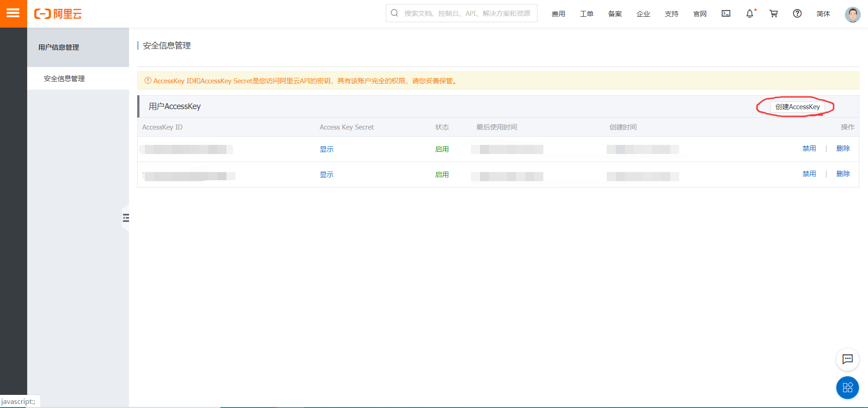Image resolution: width=868 pixels, height=408 pixels.
Task: Open the Cloud Shell terminal icon
Action: [726, 14]
